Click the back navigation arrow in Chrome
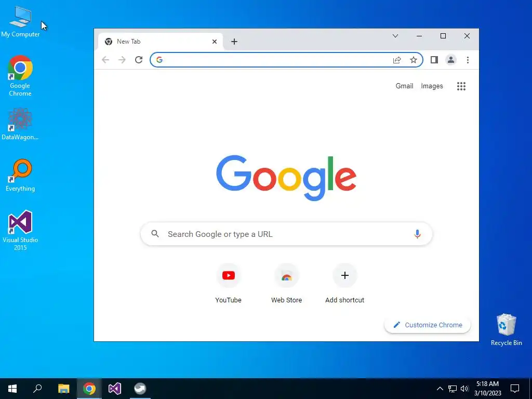The image size is (532, 399). click(105, 60)
